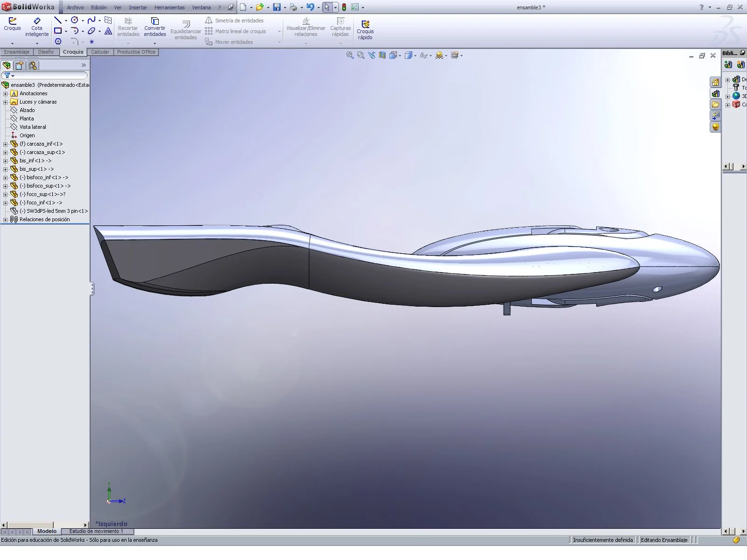Viewport: 747px width, 560px height.
Task: Switch to the Calcular tab
Action: pos(100,52)
